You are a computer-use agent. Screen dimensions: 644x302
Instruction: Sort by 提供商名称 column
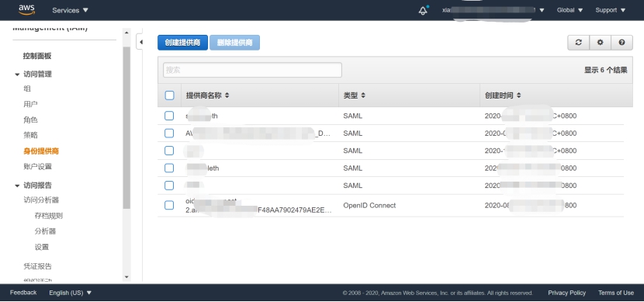coord(207,95)
